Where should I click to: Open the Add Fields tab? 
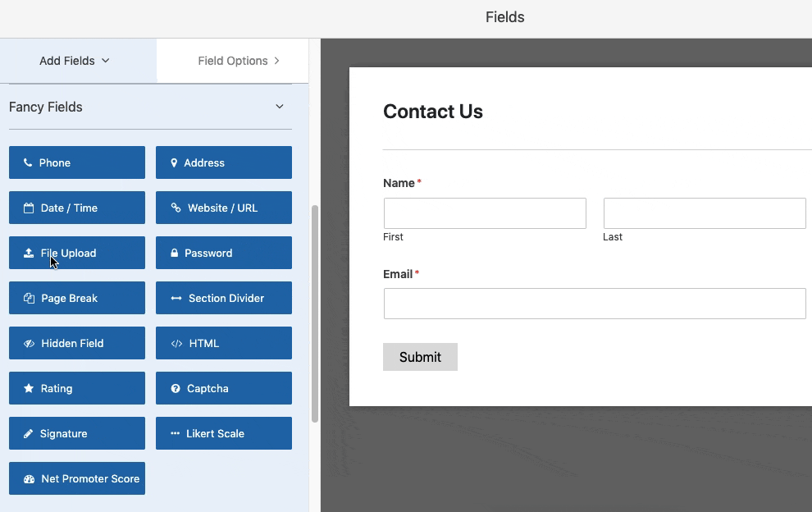(x=75, y=61)
